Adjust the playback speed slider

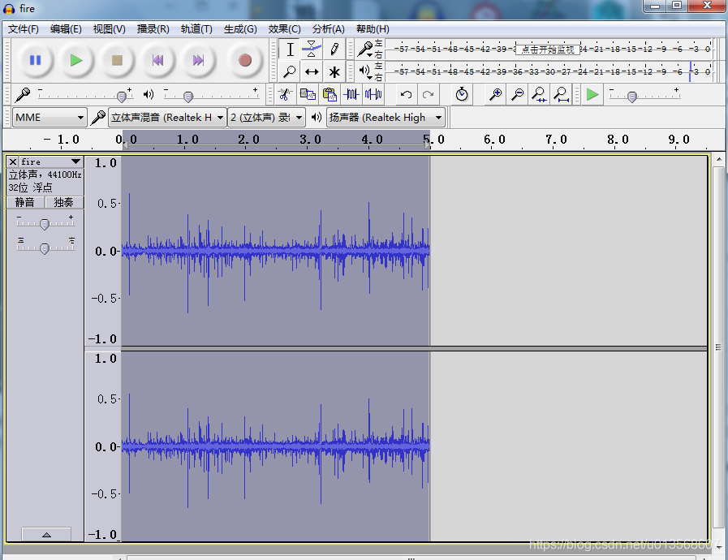(632, 96)
